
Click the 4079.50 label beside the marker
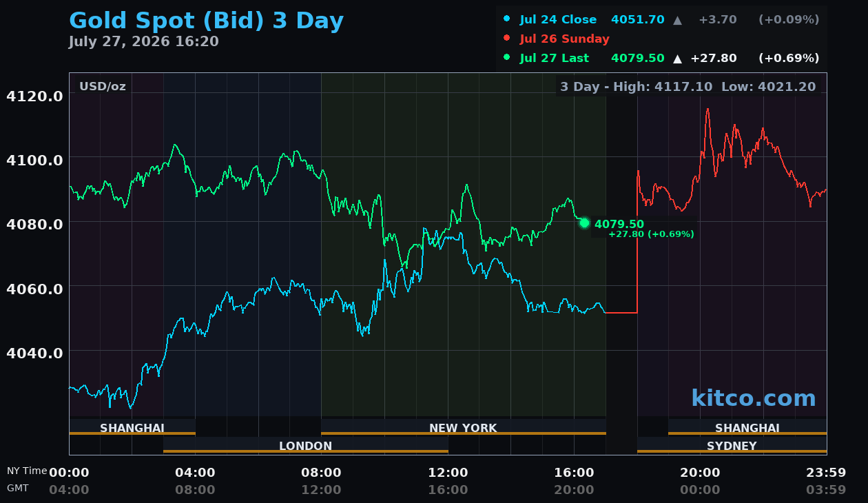pyautogui.click(x=619, y=224)
